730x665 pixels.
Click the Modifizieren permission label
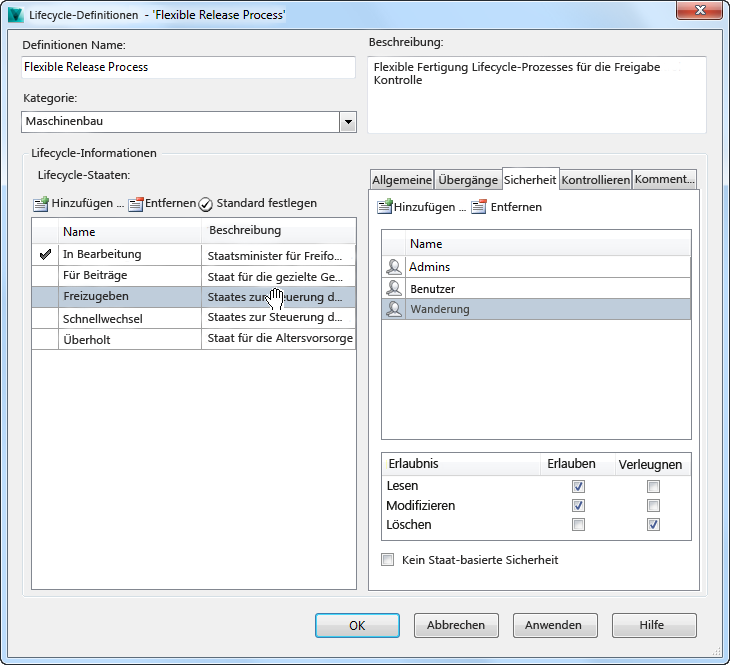coord(421,505)
